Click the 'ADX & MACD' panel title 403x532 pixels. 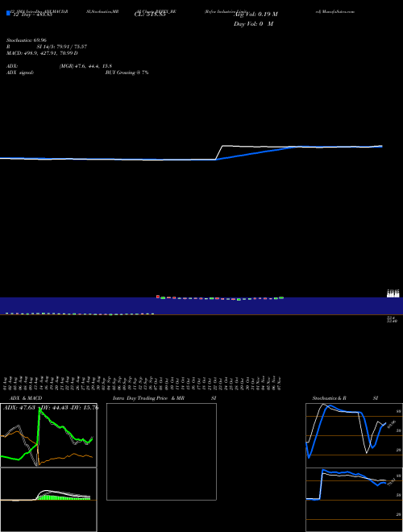[26, 398]
